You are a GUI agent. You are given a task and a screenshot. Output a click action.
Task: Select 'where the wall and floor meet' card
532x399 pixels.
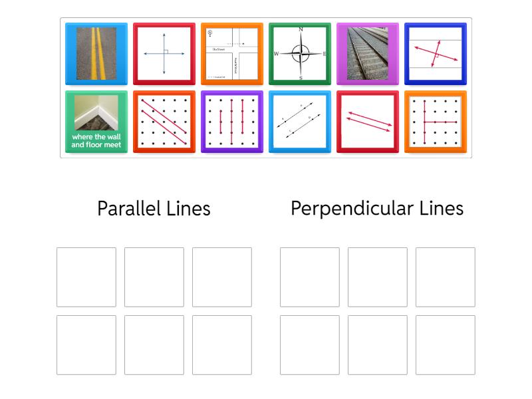96,122
